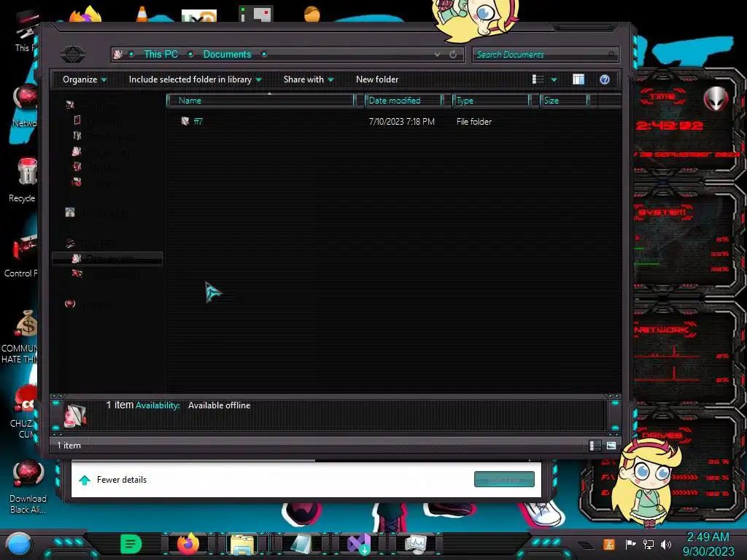The width and height of the screenshot is (747, 560).
Task: Click the Availability label in details pane
Action: 158,405
